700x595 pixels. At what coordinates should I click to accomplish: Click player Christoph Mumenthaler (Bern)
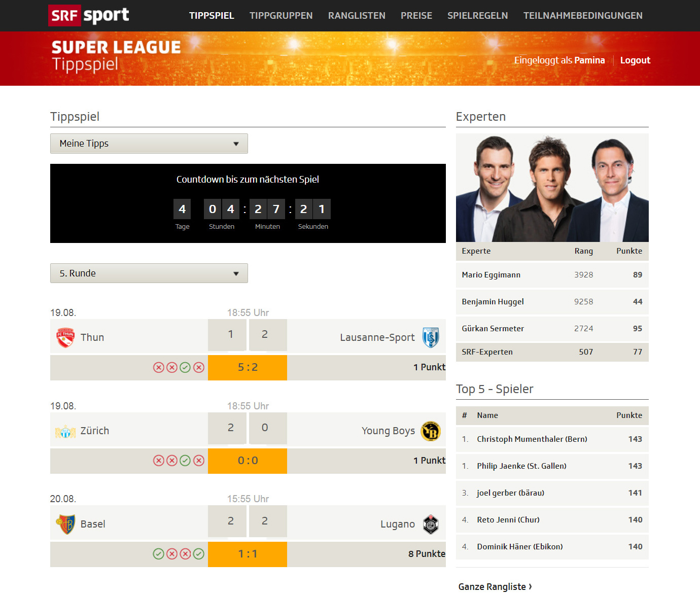(532, 439)
